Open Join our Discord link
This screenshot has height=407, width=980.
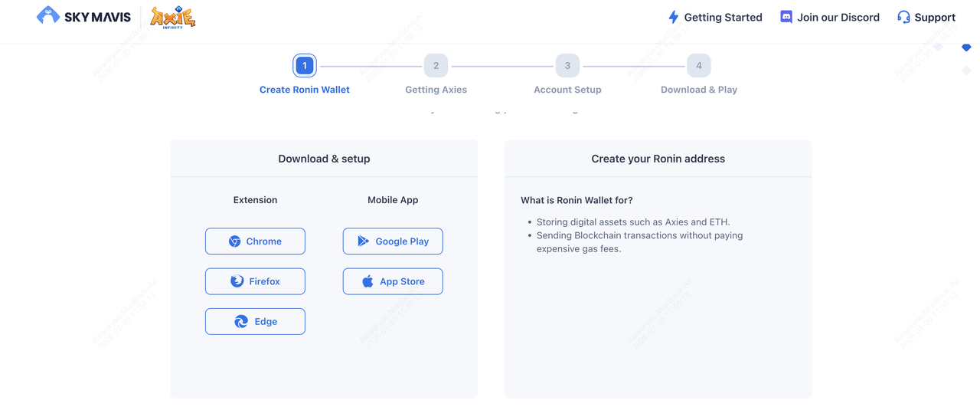coord(838,17)
